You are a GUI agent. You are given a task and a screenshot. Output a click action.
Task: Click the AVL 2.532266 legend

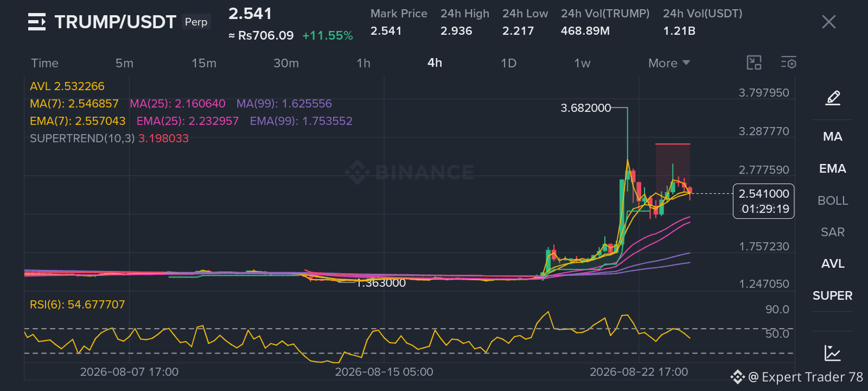(x=67, y=86)
